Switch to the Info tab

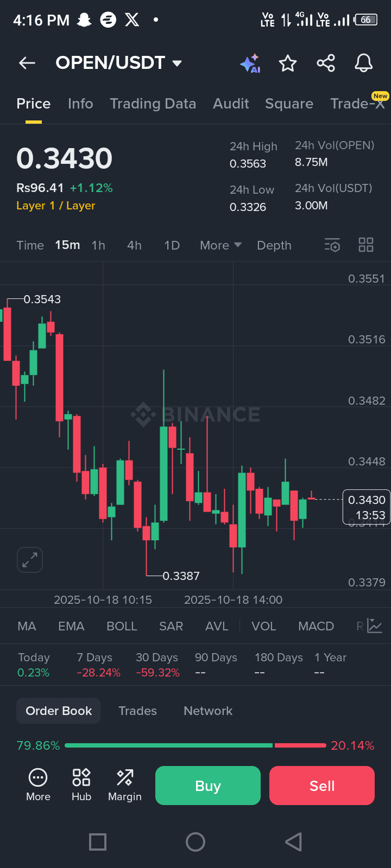pyautogui.click(x=80, y=104)
